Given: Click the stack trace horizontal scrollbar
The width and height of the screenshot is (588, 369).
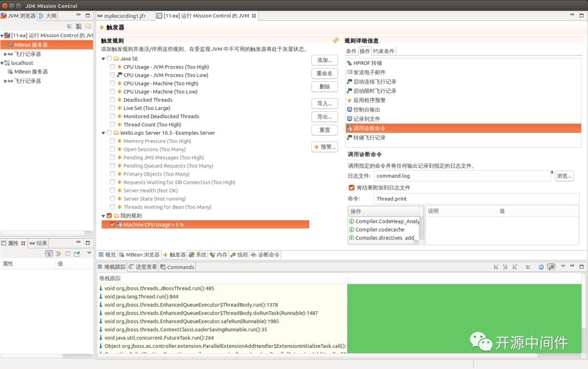Looking at the screenshot, I should tap(339, 355).
